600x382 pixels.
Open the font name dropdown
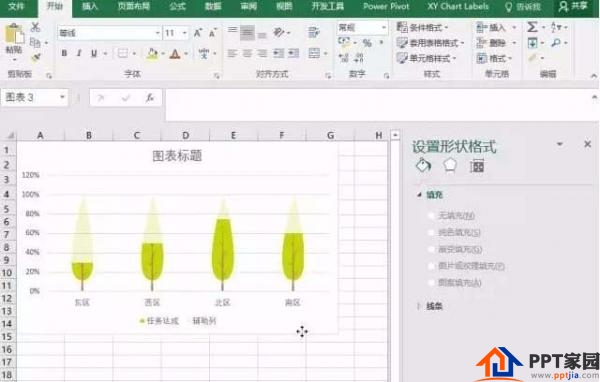point(157,33)
